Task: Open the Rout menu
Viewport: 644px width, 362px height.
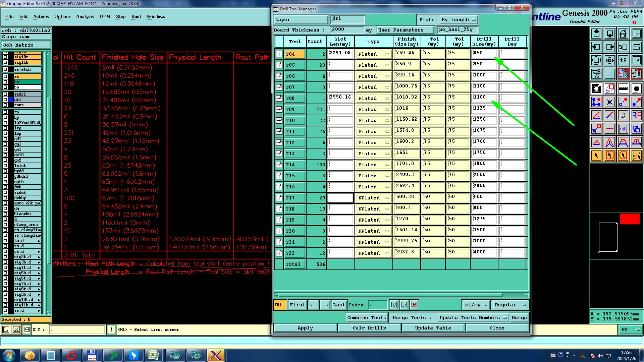Action: coord(136,16)
